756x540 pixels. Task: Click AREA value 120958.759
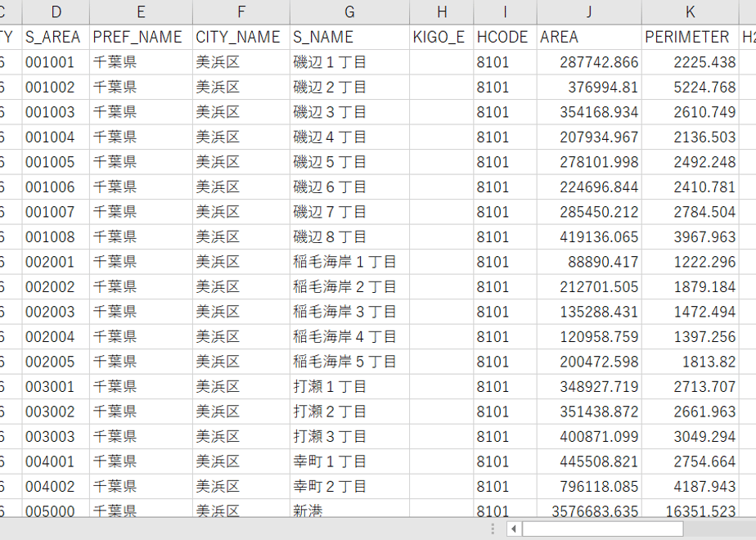[589, 336]
